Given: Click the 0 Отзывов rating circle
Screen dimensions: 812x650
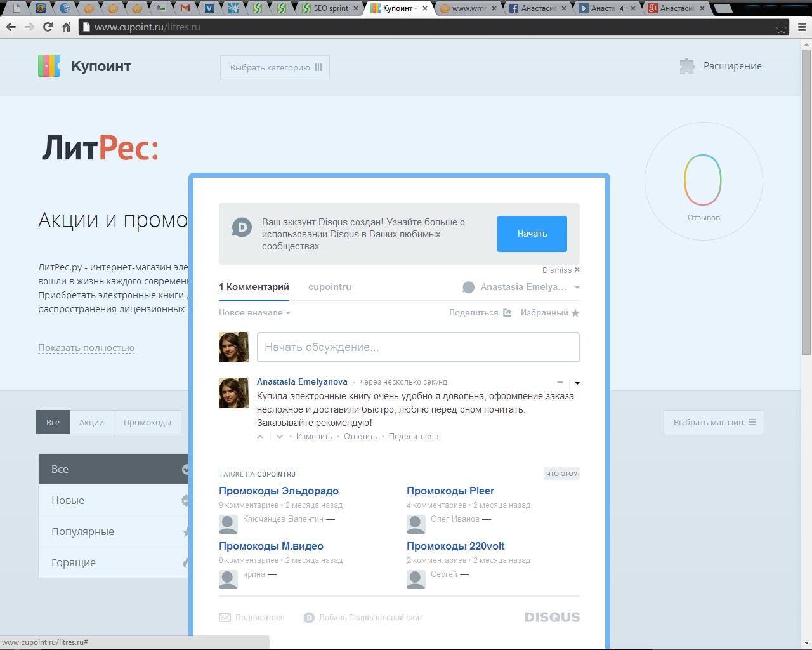Looking at the screenshot, I should coord(704,181).
